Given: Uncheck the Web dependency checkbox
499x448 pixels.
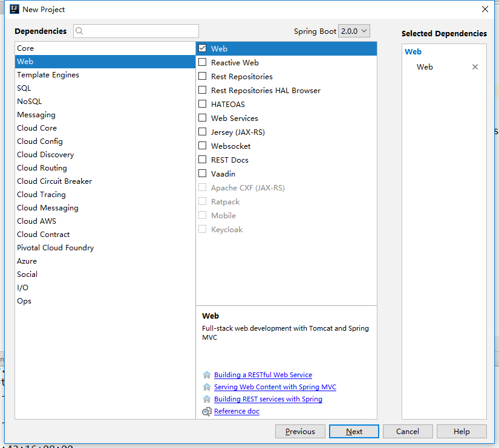Looking at the screenshot, I should 203,48.
